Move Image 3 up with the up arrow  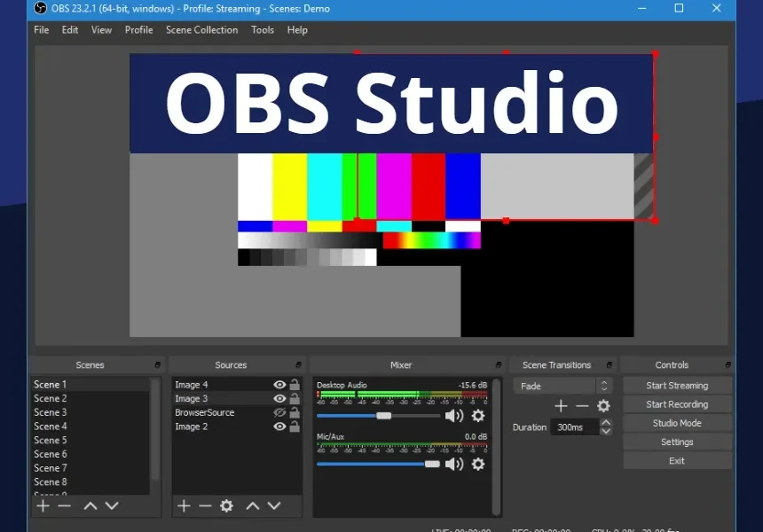click(253, 505)
